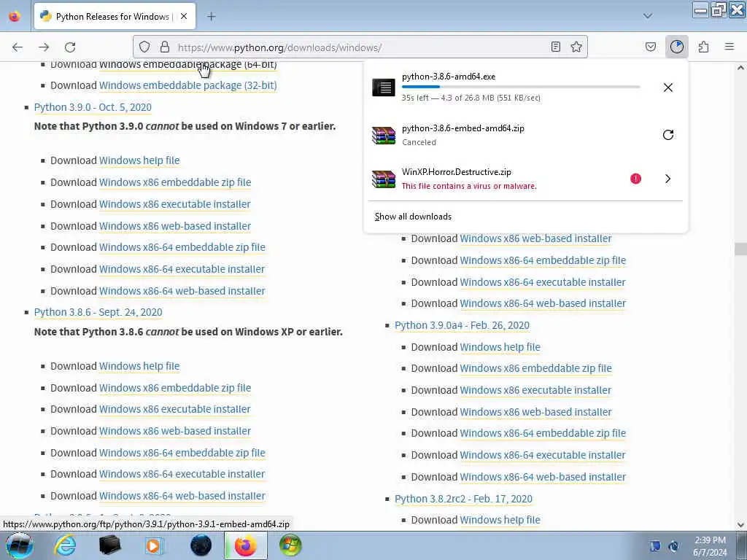Open Python 3.9.0 - Oct. 5, 2020 link
Image resolution: width=747 pixels, height=560 pixels.
pos(93,107)
